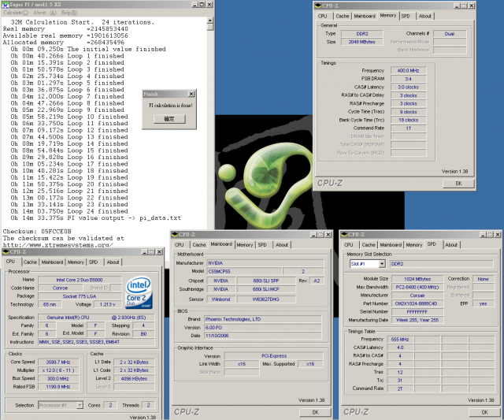Click CPU-Z CPU window title icon
Image resolution: width=504 pixels, height=420 pixels.
[x=6, y=252]
